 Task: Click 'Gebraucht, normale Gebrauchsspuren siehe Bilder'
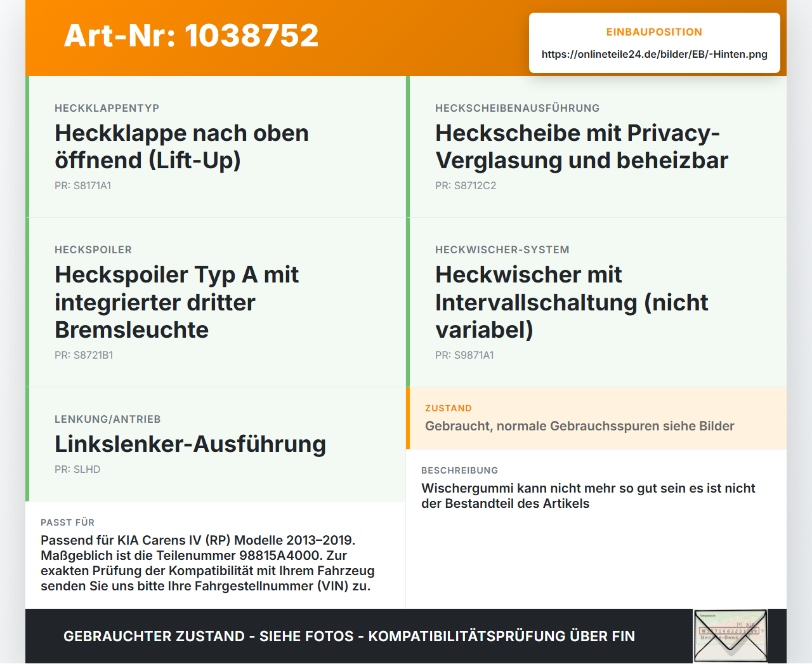[580, 426]
